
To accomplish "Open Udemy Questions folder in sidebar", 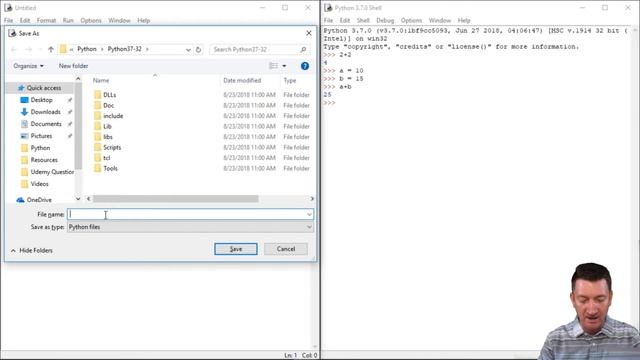I will click(52, 172).
